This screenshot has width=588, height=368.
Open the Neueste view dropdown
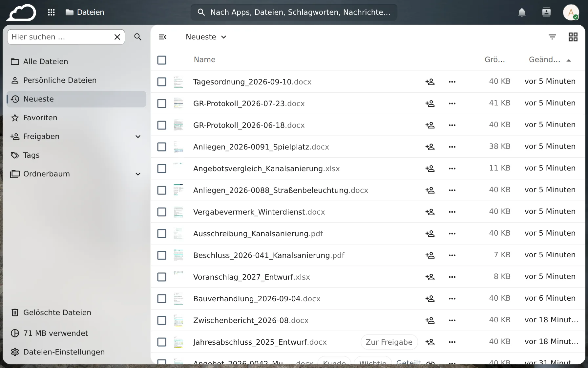(206, 37)
